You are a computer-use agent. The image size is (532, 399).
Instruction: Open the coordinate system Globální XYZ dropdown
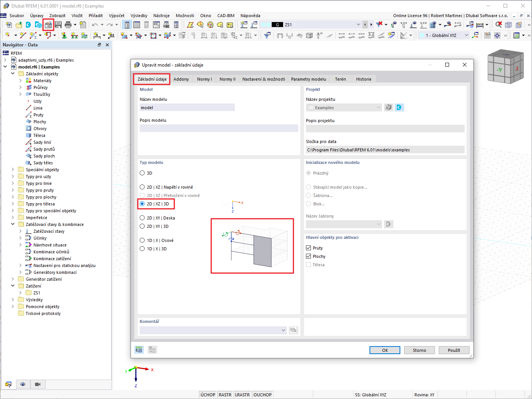(x=467, y=35)
